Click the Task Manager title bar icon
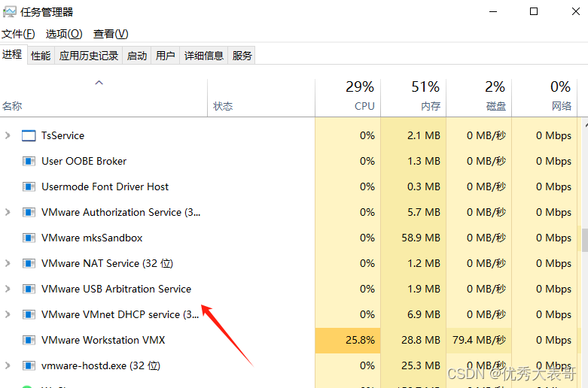The height and width of the screenshot is (388, 588). [x=9, y=12]
